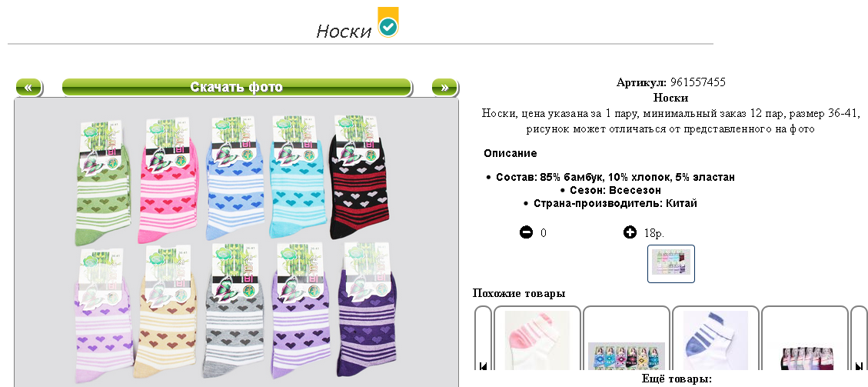This screenshot has width=868, height=387.
Task: Open the pink striped sock similar product
Action: tap(537, 340)
